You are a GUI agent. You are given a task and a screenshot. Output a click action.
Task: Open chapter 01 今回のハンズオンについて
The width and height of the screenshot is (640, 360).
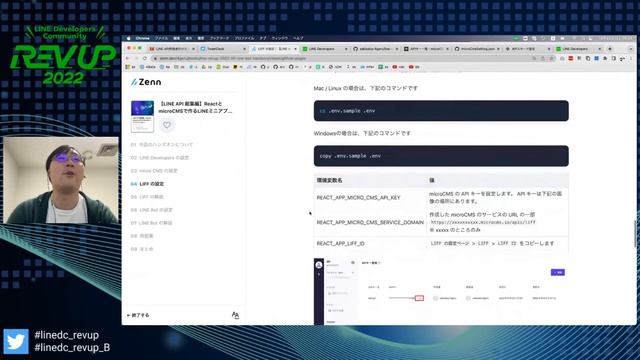pyautogui.click(x=162, y=144)
